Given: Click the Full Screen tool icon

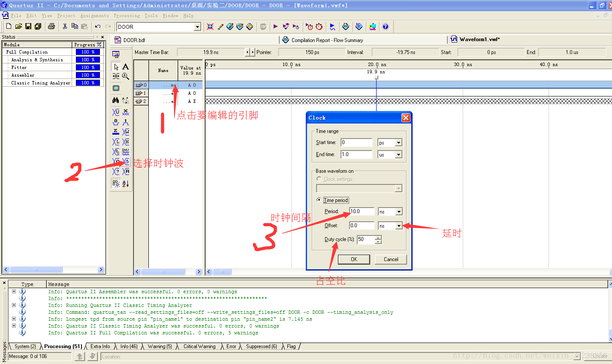Looking at the screenshot, I should tap(116, 88).
